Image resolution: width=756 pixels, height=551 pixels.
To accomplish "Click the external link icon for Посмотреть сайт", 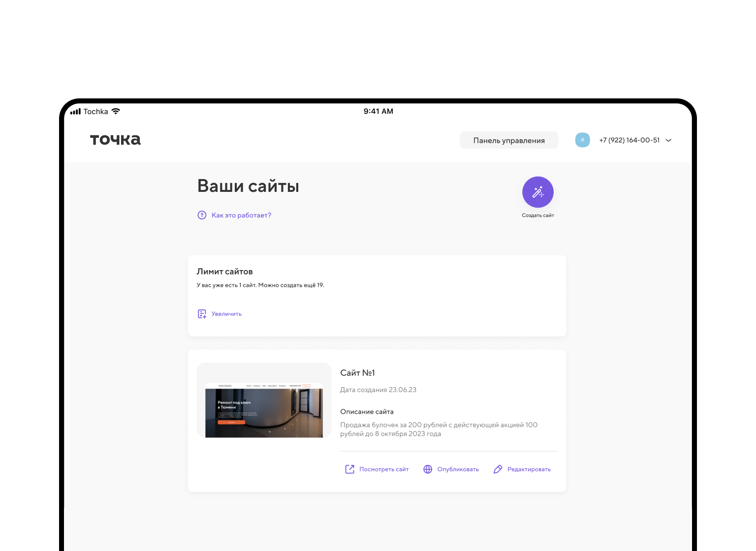I will (x=349, y=469).
